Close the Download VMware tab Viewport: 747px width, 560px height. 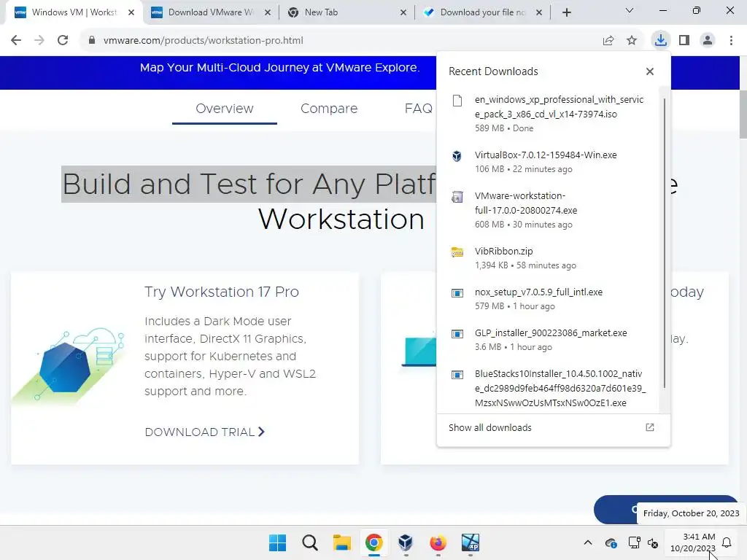click(268, 12)
